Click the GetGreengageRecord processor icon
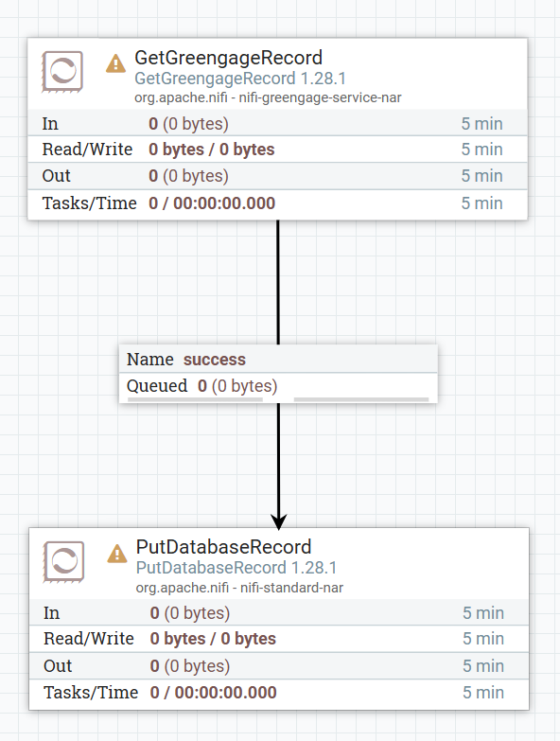 [62, 71]
